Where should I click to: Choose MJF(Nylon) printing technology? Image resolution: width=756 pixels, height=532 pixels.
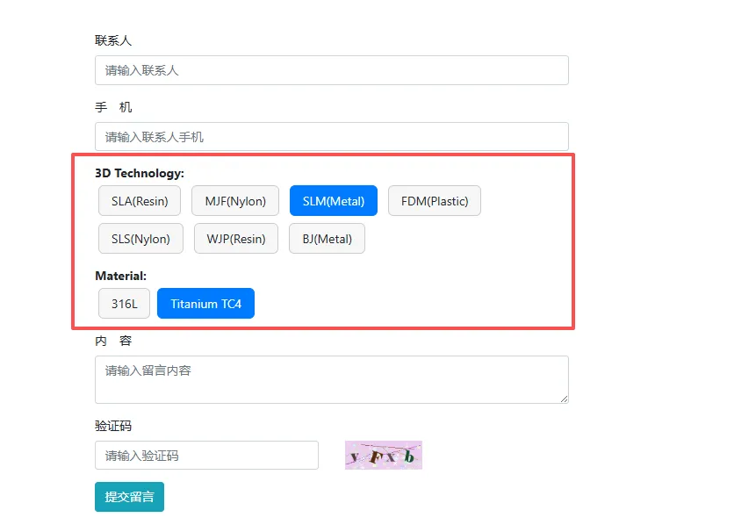[235, 201]
